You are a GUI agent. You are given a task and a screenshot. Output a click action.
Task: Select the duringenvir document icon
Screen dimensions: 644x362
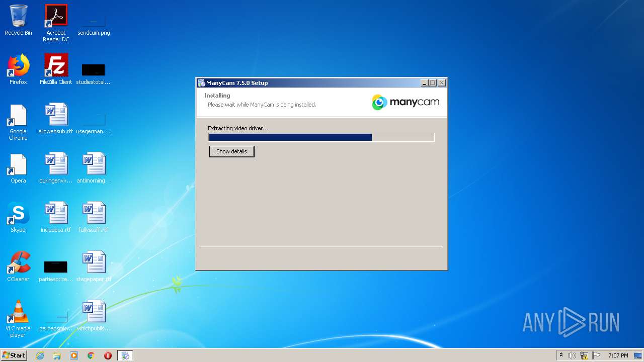coord(56,168)
